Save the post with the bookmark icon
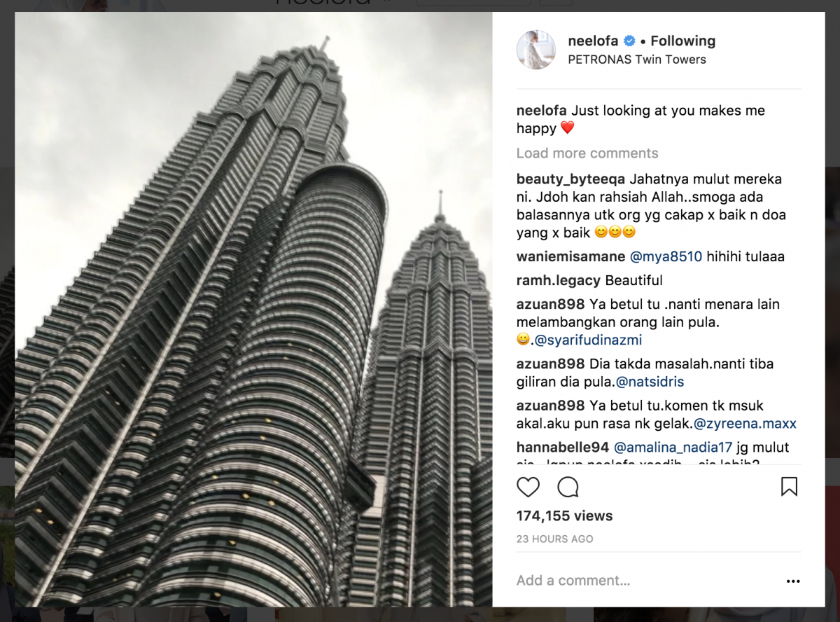Screen dimensions: 840x622 pyautogui.click(x=789, y=487)
